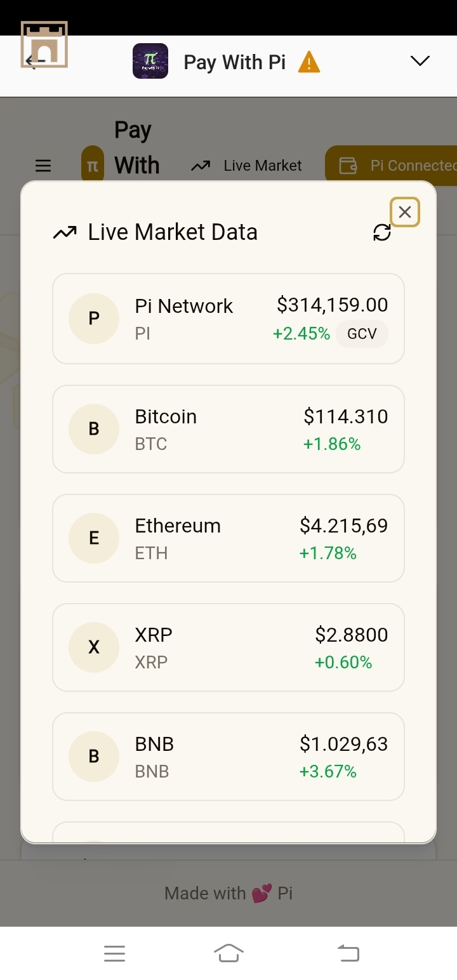This screenshot has height=980, width=457.
Task: Tap the Android recent apps button
Action: 114,953
